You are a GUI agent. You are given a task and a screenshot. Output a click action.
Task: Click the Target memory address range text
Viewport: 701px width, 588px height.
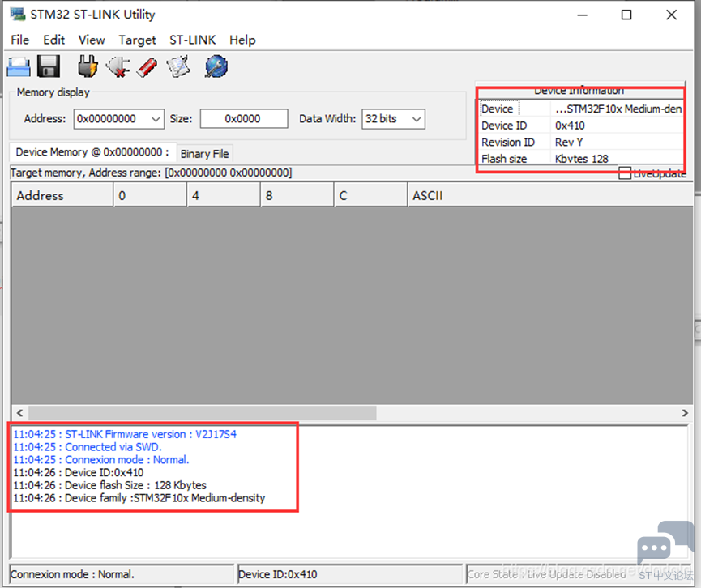151,173
